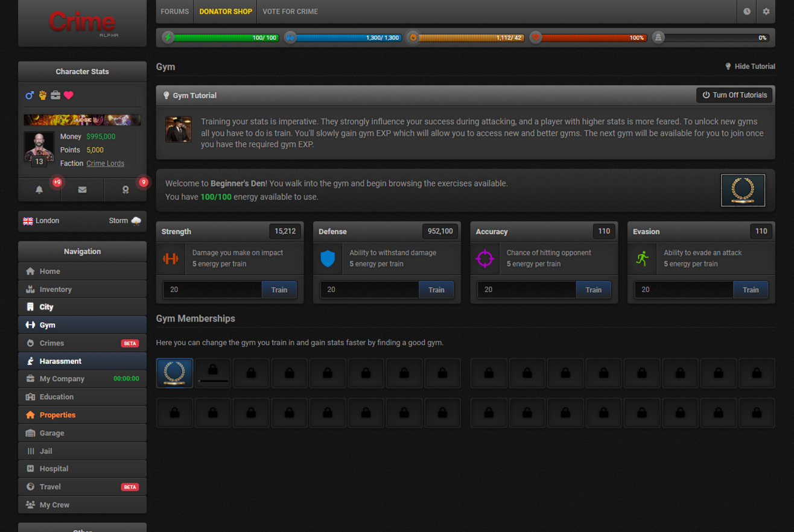
Task: Navigate to Inventory in sidebar
Action: point(56,290)
